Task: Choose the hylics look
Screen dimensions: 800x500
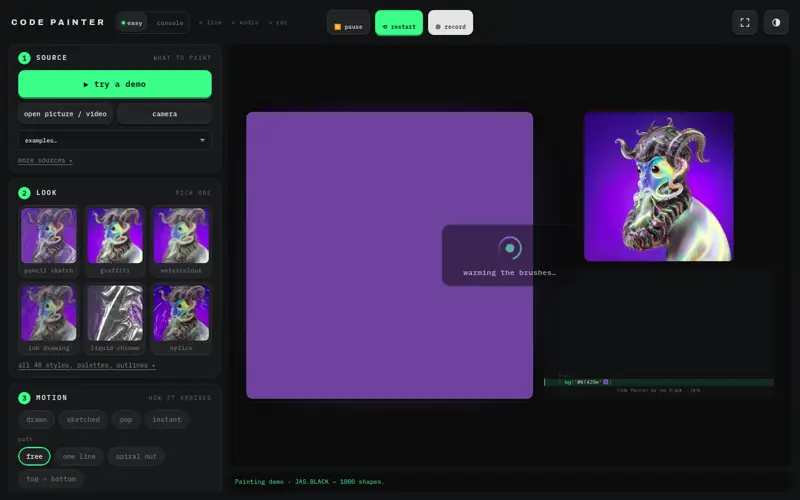Action: pyautogui.click(x=181, y=318)
